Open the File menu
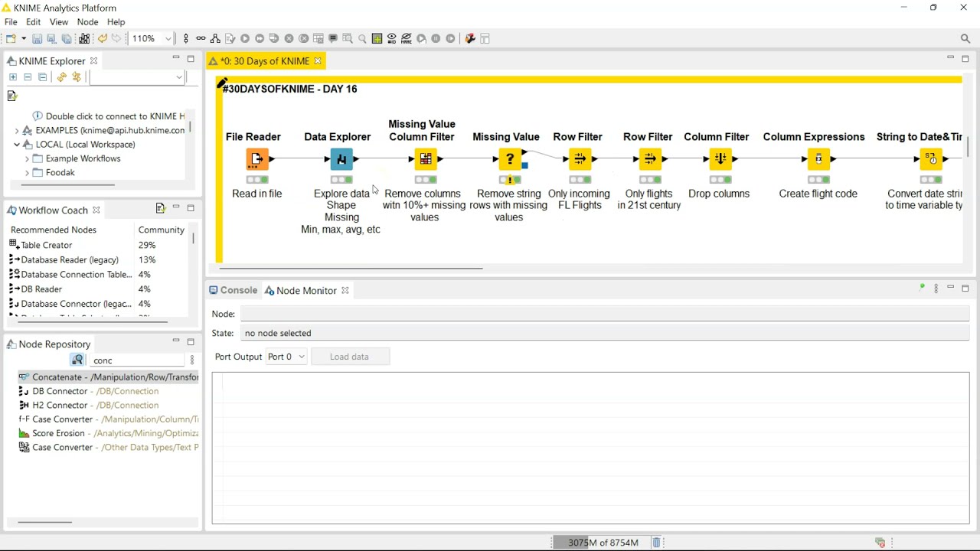This screenshot has height=551, width=980. (x=11, y=22)
